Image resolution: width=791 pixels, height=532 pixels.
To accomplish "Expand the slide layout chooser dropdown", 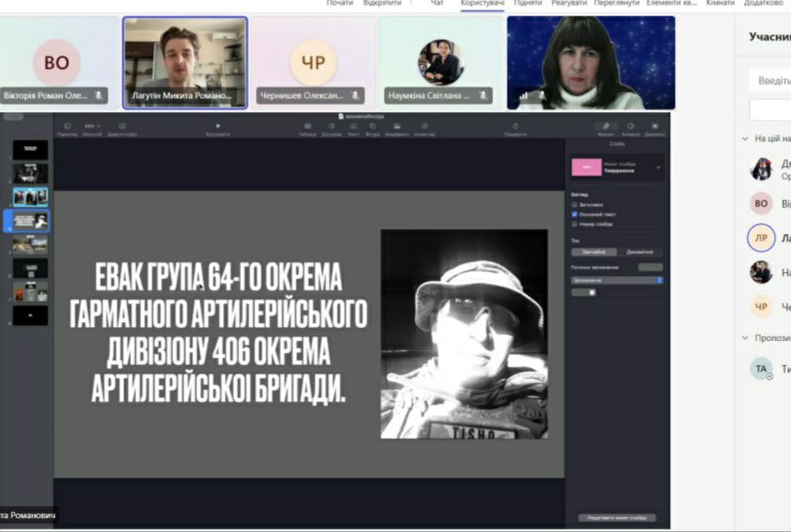I will [x=658, y=167].
